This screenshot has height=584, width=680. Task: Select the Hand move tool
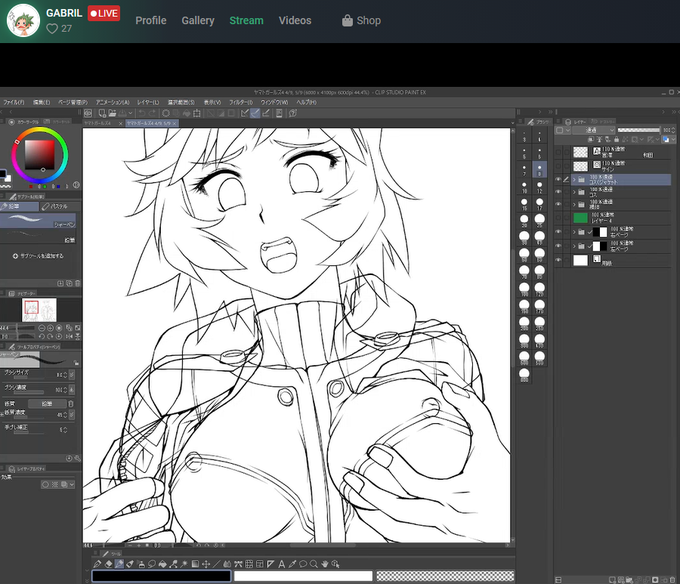click(x=325, y=564)
